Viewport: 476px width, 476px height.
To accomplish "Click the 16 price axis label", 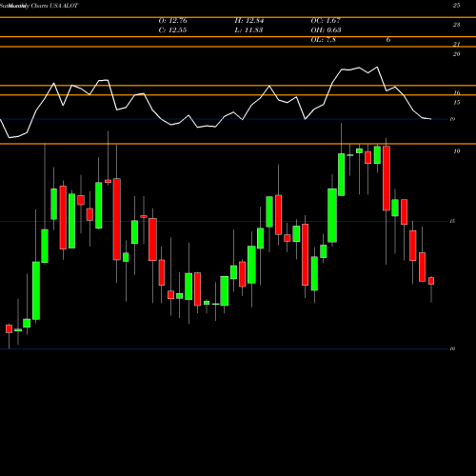I will 456,93.
